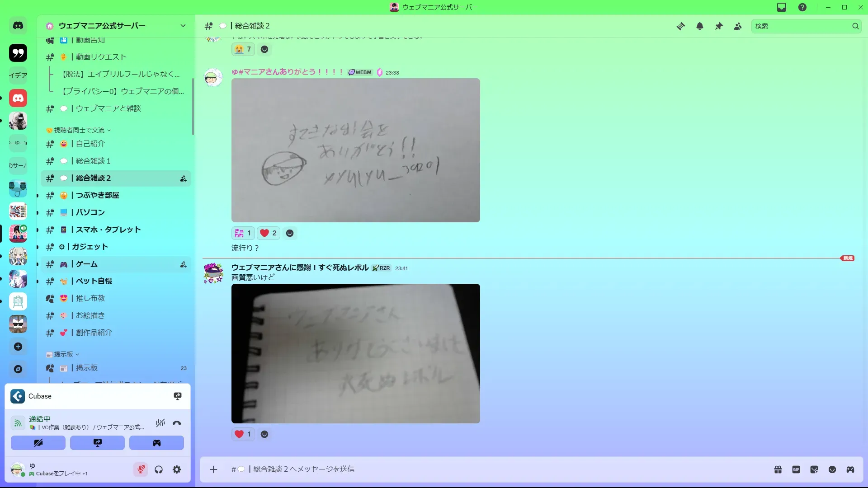Toggle microphone mute button
868x488 pixels.
click(x=141, y=469)
